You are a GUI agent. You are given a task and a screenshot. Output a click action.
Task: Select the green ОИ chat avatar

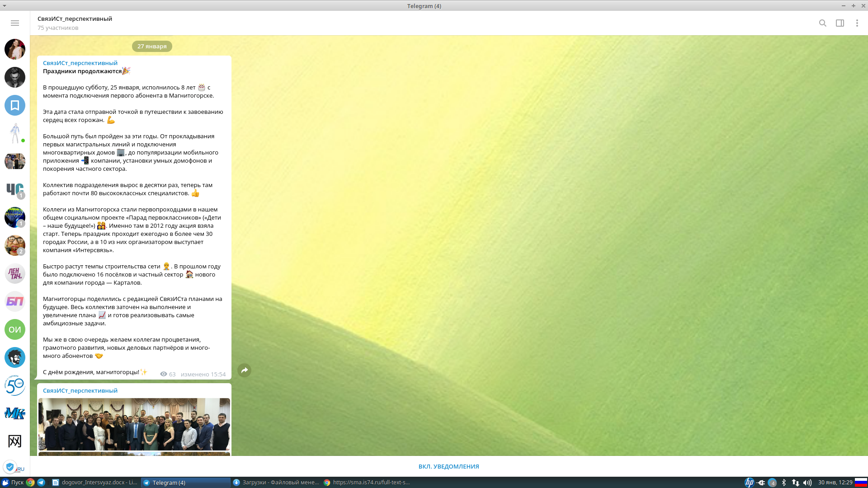point(15,329)
